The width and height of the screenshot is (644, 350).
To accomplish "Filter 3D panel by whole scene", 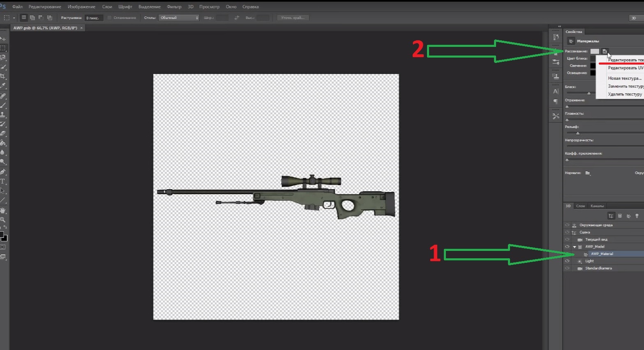I will click(611, 216).
